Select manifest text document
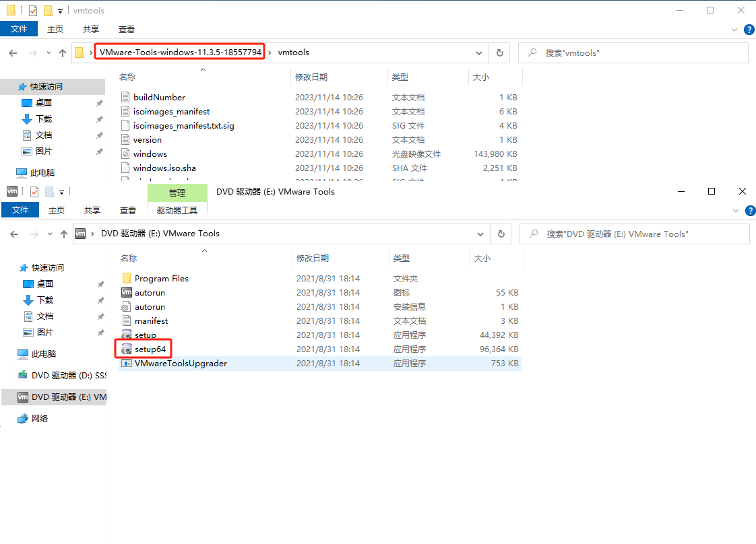 pyautogui.click(x=152, y=321)
